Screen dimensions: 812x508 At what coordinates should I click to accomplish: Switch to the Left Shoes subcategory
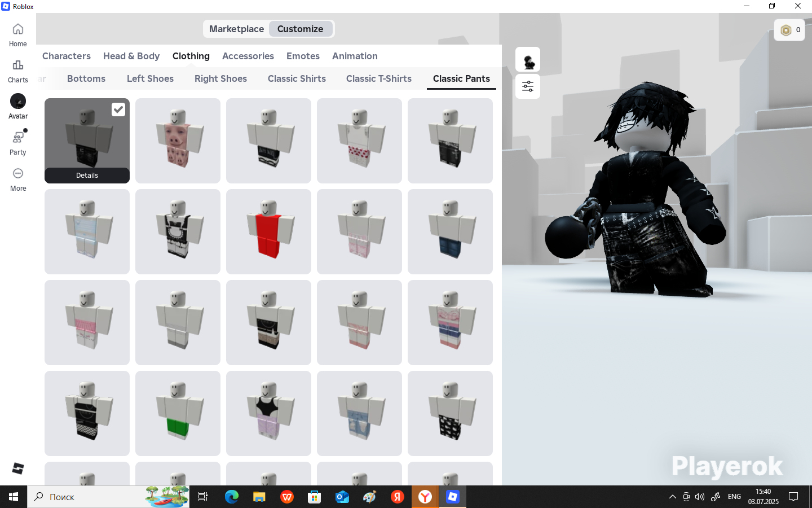click(x=150, y=78)
